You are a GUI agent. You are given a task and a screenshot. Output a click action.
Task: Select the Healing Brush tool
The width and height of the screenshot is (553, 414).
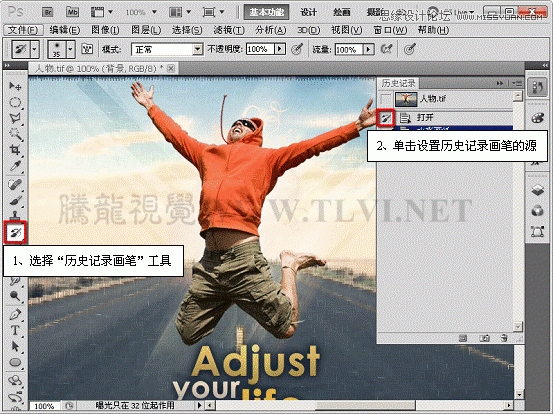[15, 184]
